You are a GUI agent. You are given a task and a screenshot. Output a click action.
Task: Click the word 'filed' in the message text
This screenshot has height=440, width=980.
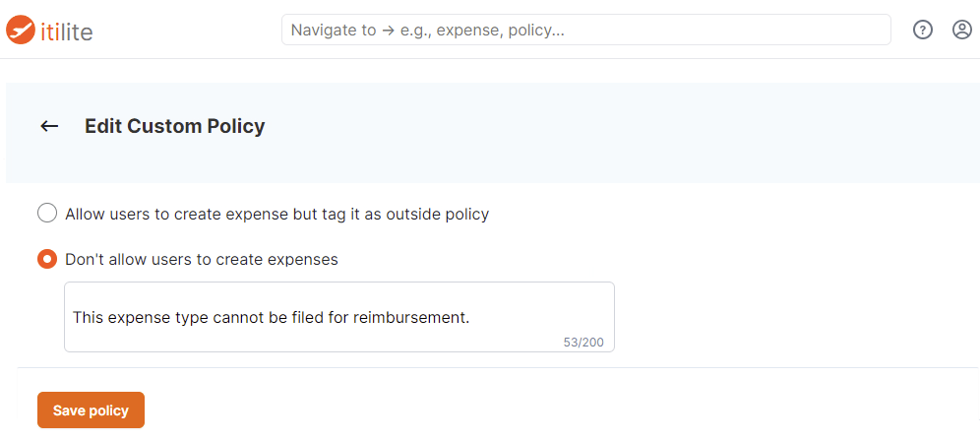coord(306,318)
